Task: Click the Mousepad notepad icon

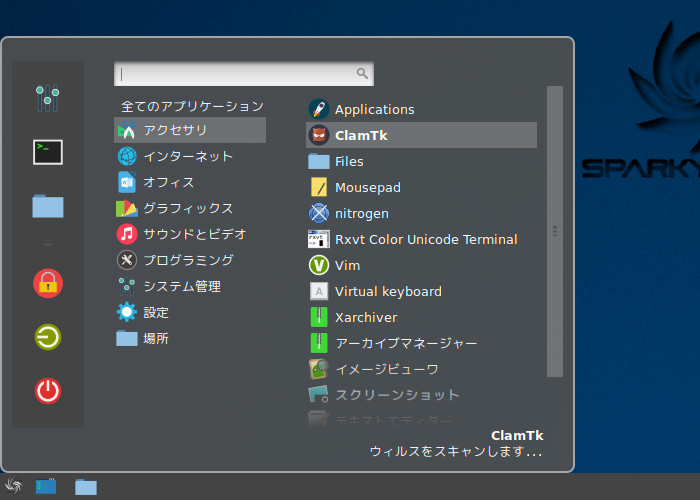Action: [x=319, y=187]
